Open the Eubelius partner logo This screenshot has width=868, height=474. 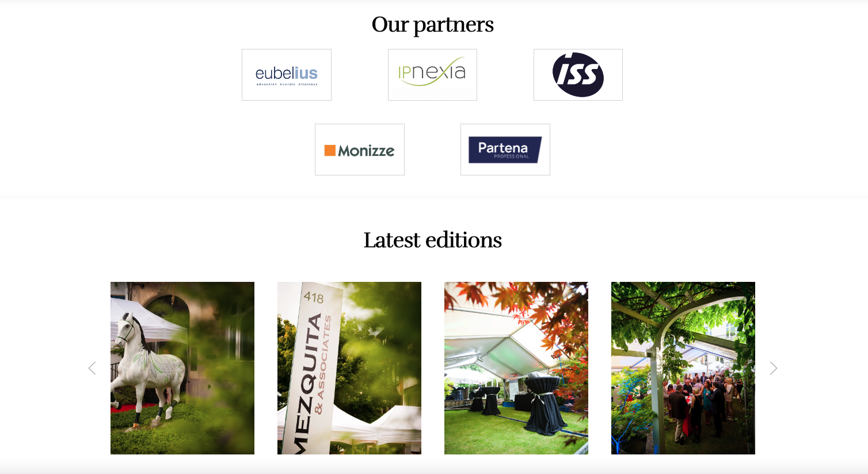tap(287, 75)
